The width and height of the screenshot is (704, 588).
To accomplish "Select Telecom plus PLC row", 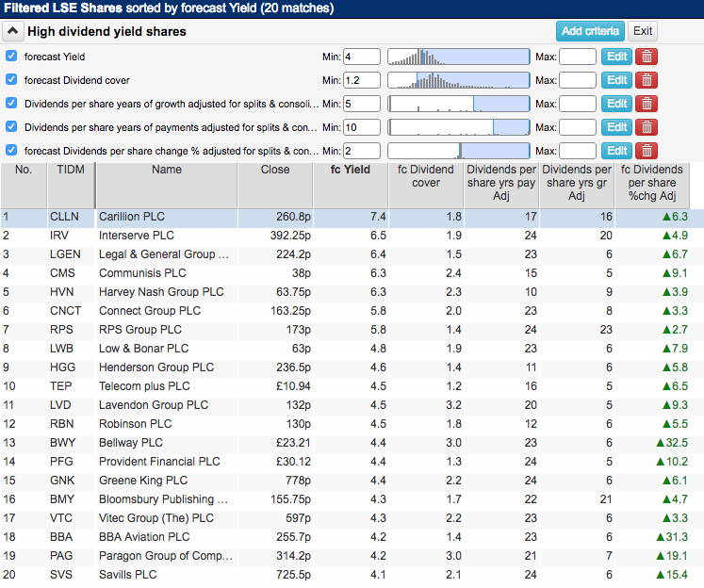I will (352, 386).
